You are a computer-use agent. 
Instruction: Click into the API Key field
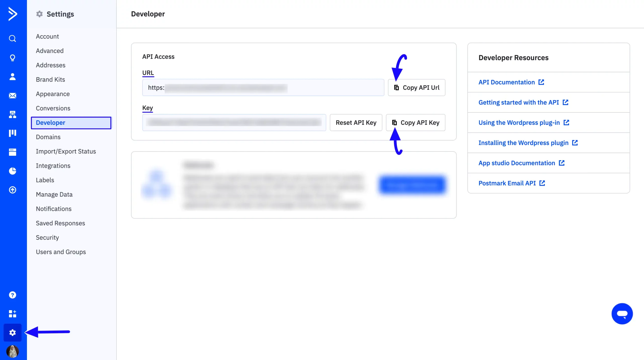(x=234, y=123)
